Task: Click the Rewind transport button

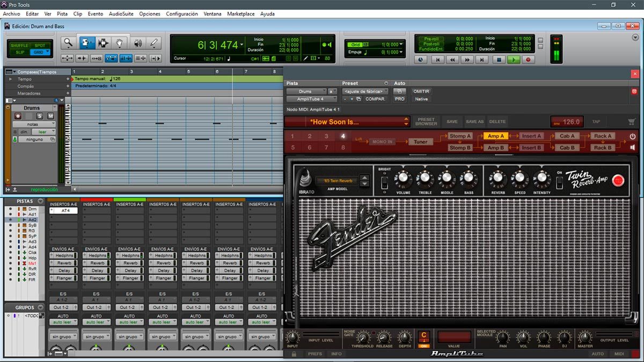Action: pos(453,60)
